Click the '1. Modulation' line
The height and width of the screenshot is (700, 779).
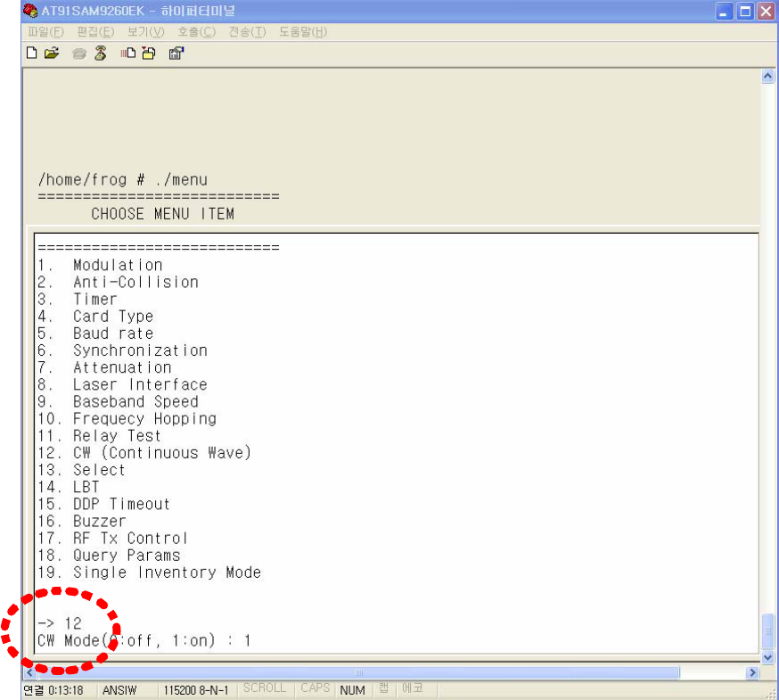click(101, 265)
